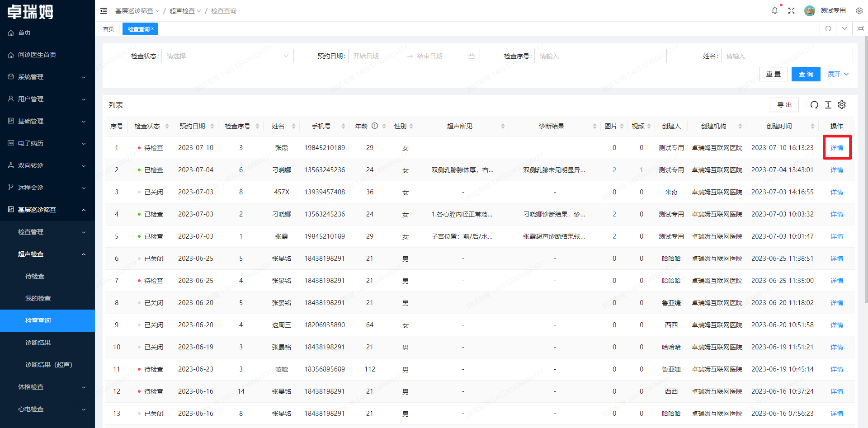
Task: Sort by 姓名 column
Action: point(293,126)
